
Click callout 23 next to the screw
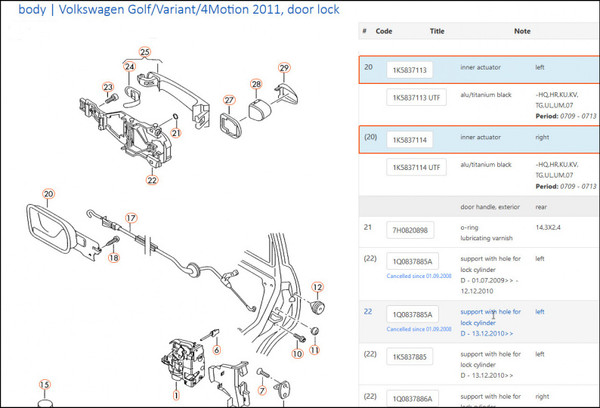pyautogui.click(x=107, y=88)
